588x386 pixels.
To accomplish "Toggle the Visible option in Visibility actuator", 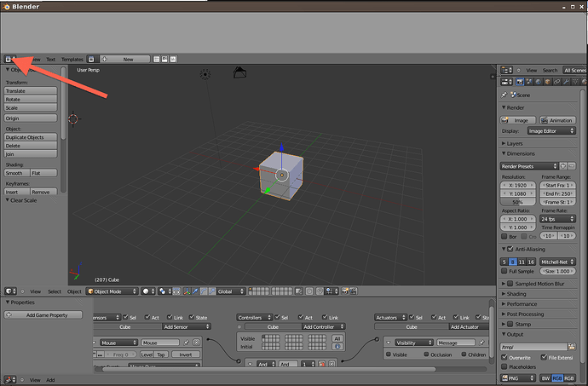I will pos(389,354).
